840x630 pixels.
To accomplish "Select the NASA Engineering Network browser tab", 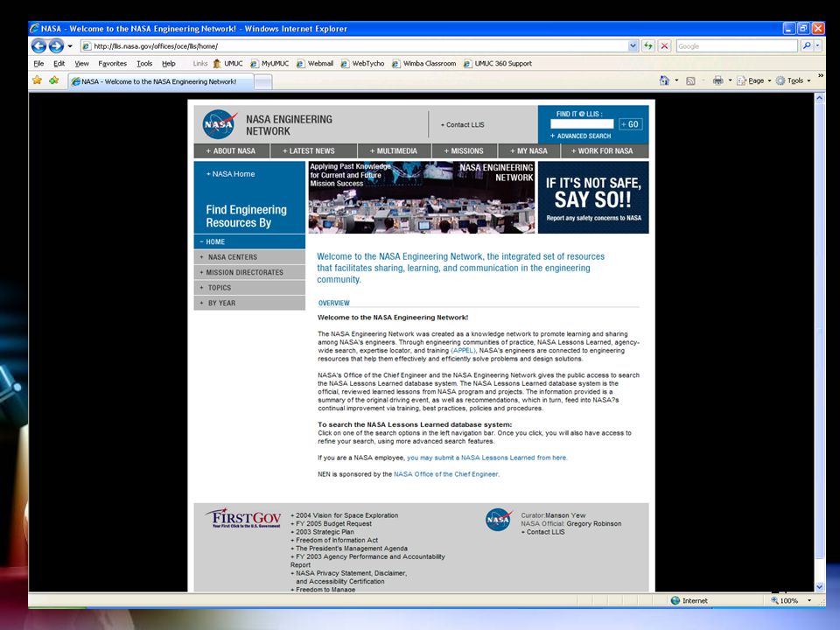I will click(160, 81).
